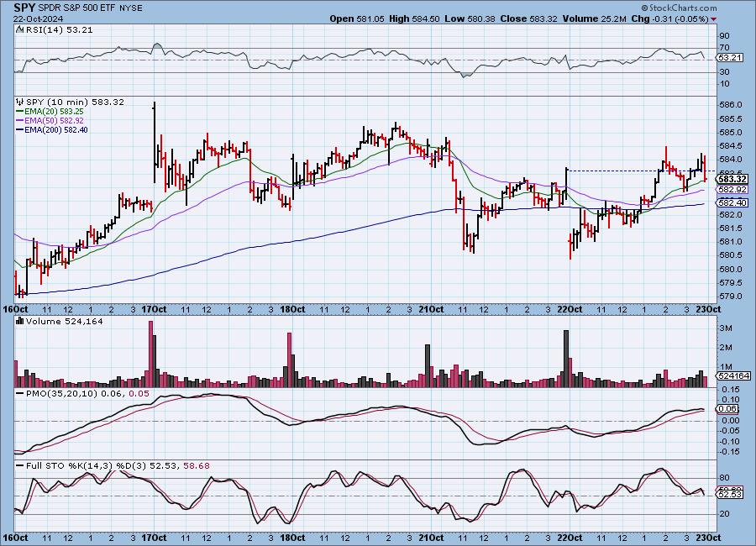Click the green EMA(20) legend line swatch
Screen dimensions: 756x546
(x=19, y=112)
